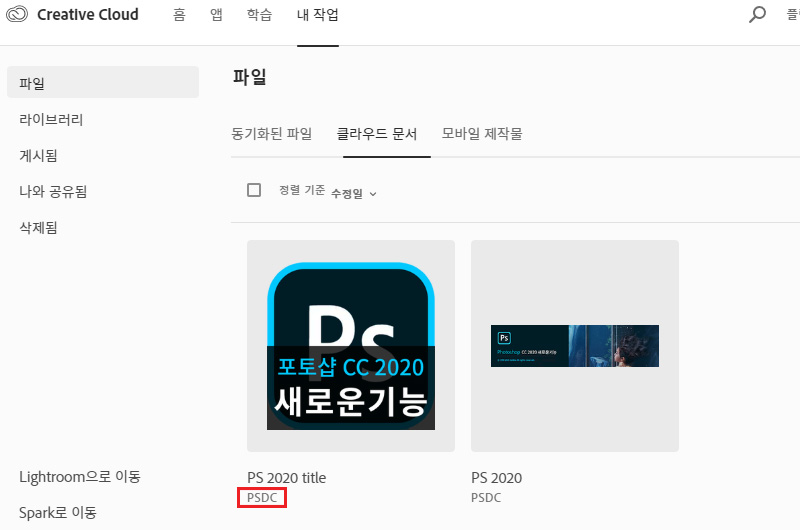Viewport: 800px width, 530px height.
Task: Open the PS 2020 title thumbnail
Action: point(351,346)
